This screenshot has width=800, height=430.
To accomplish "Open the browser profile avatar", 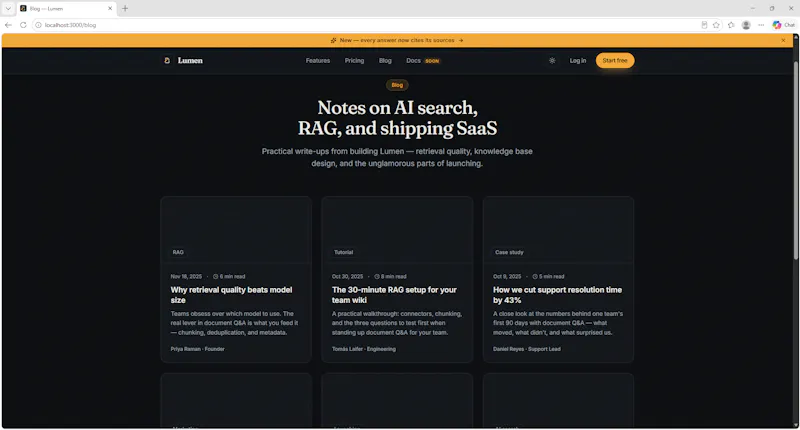I will pyautogui.click(x=746, y=25).
